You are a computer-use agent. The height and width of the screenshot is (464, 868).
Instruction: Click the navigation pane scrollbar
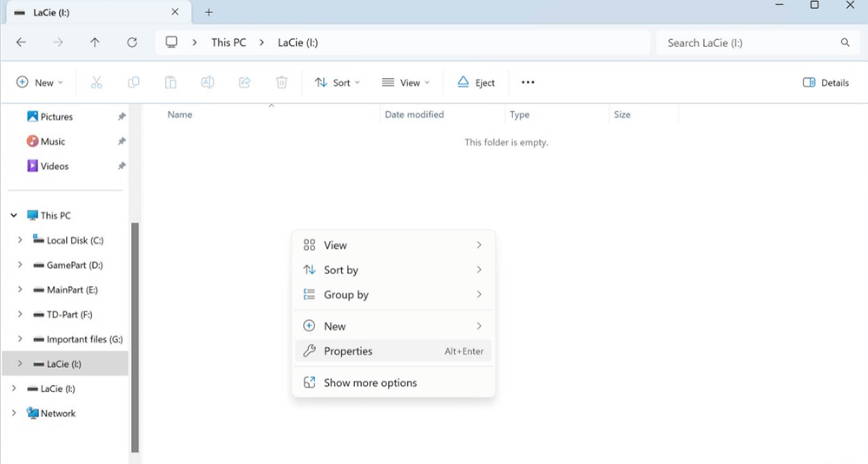click(135, 337)
